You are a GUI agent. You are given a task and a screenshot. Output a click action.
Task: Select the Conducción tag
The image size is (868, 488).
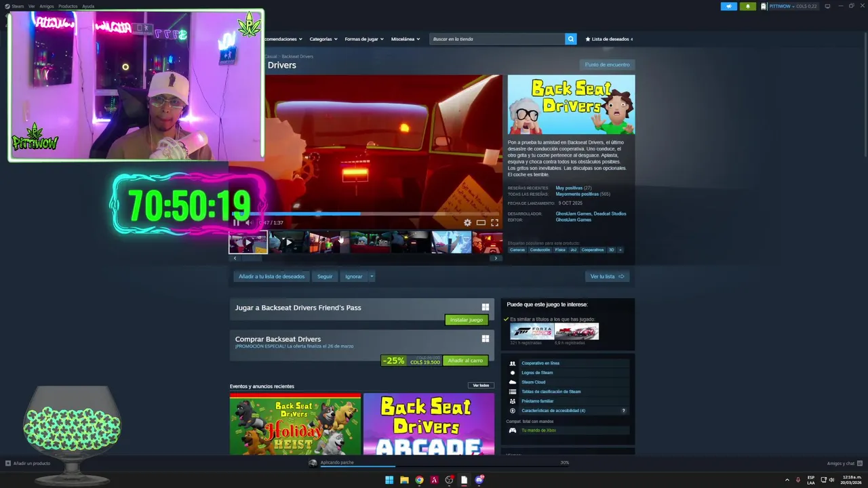coord(540,249)
